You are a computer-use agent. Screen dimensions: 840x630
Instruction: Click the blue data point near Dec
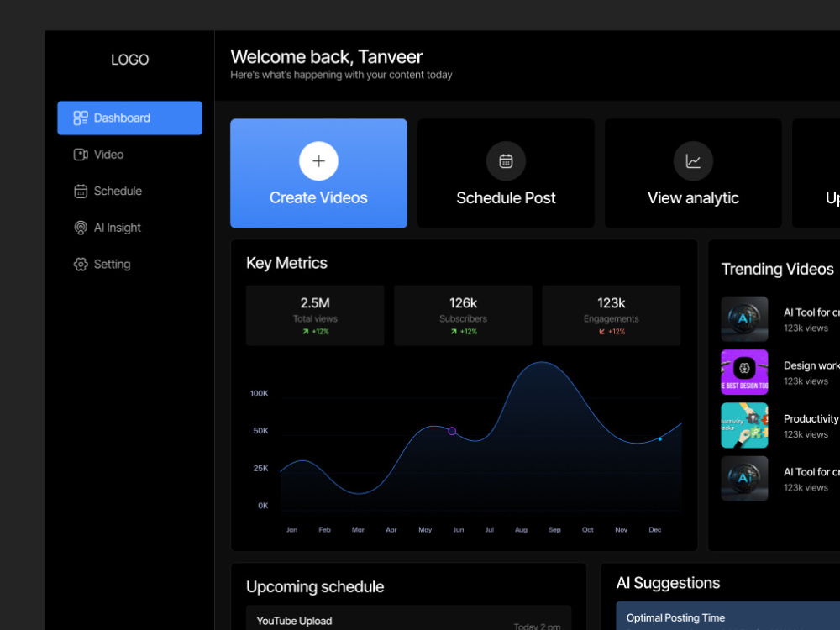coord(660,439)
